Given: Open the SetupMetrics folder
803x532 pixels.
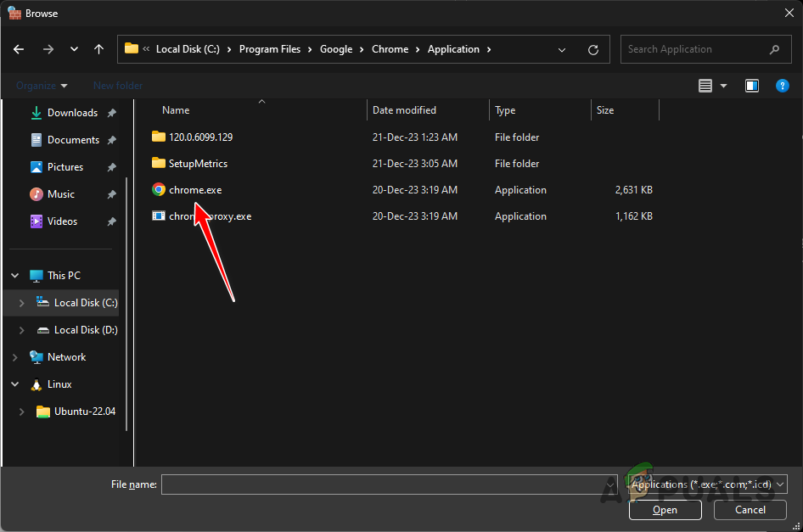Looking at the screenshot, I should tap(192, 163).
